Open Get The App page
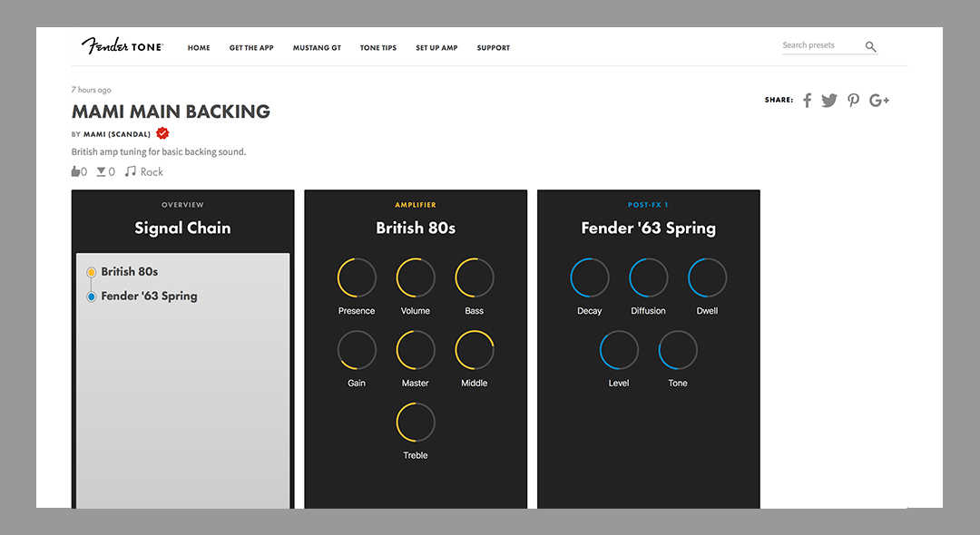Viewport: 980px width, 535px height. [251, 47]
